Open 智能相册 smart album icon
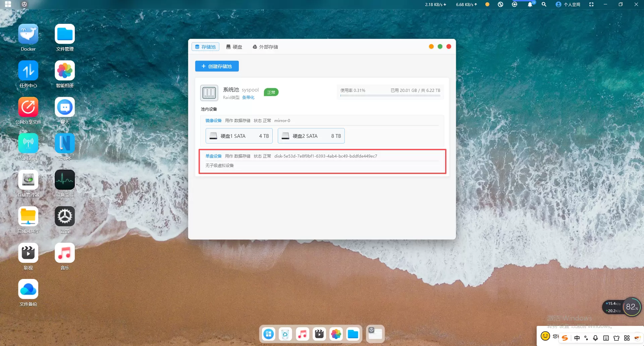 65,71
